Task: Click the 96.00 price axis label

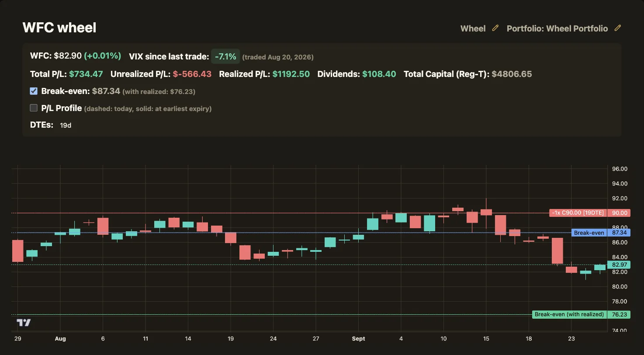Action: [620, 169]
